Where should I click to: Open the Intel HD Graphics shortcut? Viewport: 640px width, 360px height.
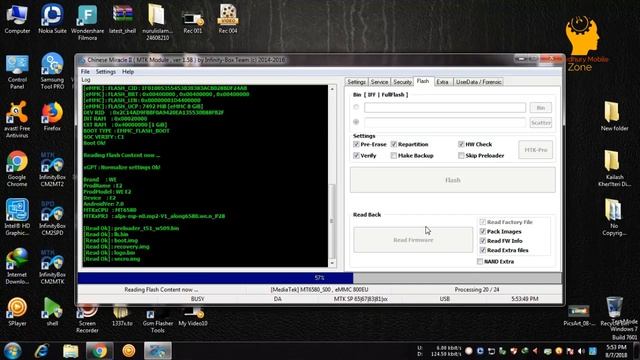coord(17,218)
